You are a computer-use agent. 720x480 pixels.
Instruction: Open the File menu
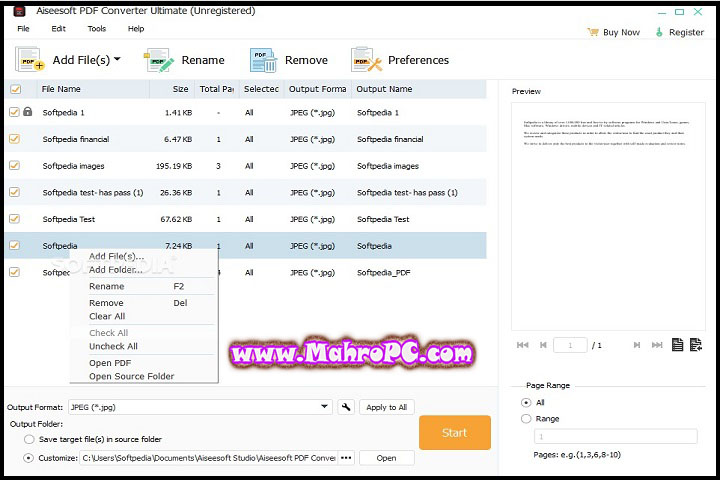(x=23, y=28)
